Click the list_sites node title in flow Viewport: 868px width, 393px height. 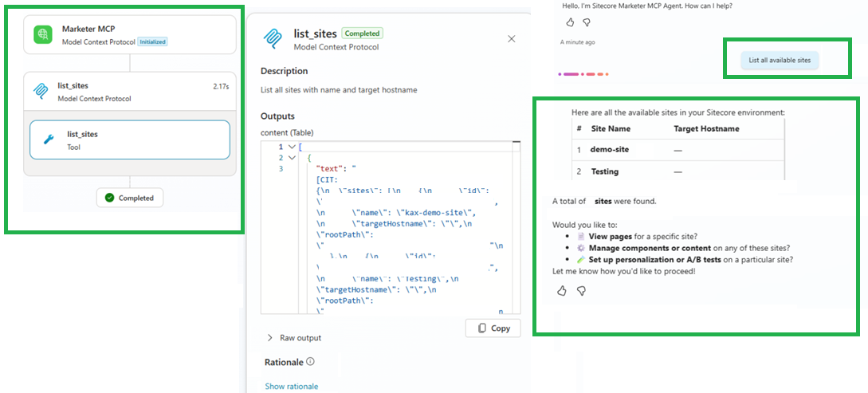pyautogui.click(x=73, y=86)
